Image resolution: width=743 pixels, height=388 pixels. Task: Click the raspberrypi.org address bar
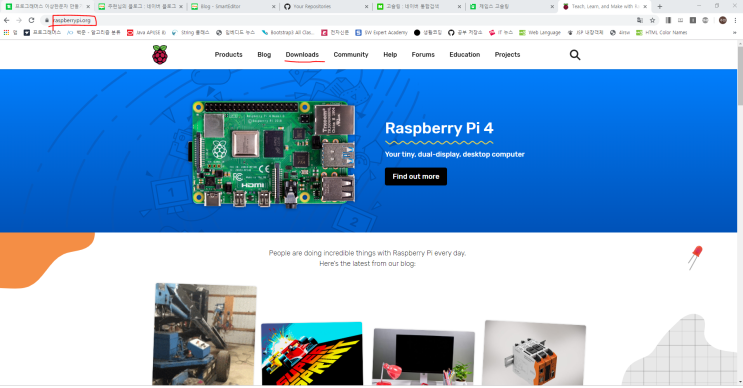pyautogui.click(x=341, y=20)
